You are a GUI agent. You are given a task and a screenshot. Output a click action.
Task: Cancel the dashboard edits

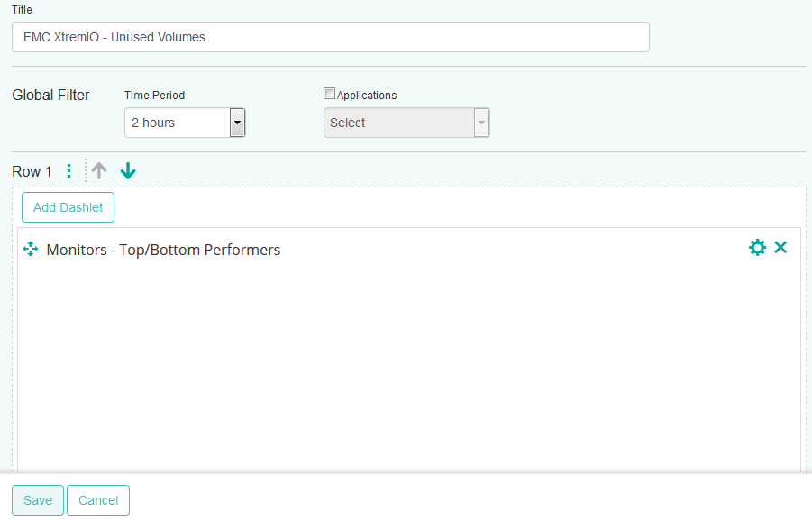[97, 500]
